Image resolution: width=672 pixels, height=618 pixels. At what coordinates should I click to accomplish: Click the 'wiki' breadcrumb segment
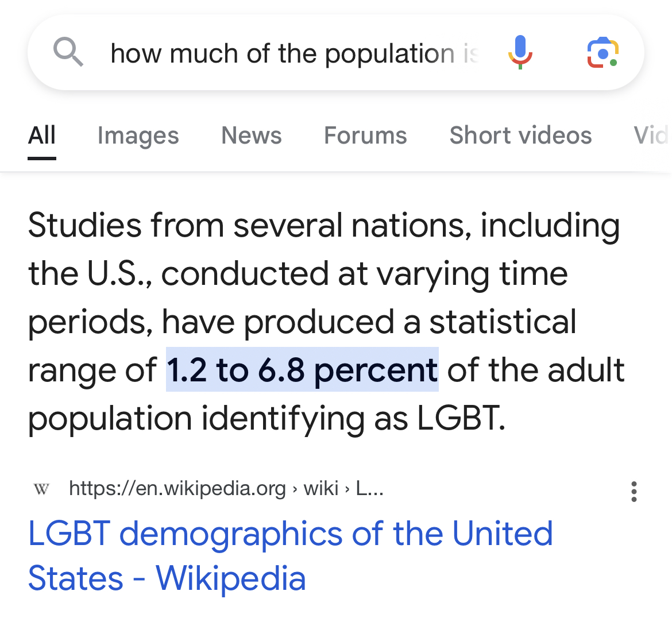click(x=321, y=488)
